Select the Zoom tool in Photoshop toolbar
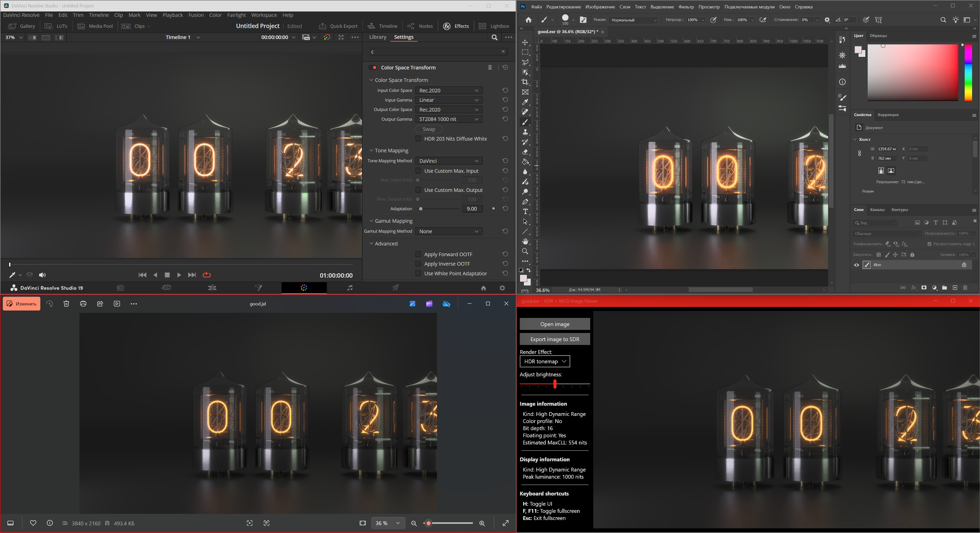 (x=525, y=251)
